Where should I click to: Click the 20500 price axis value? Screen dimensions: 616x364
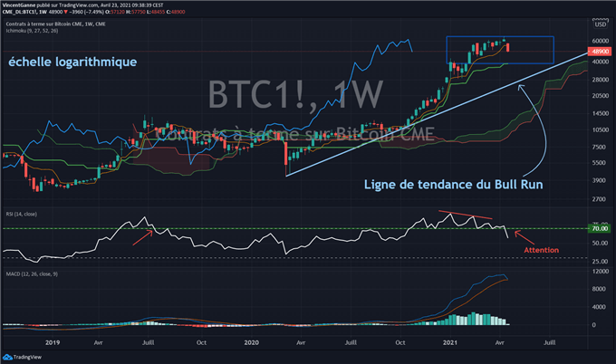click(x=600, y=96)
